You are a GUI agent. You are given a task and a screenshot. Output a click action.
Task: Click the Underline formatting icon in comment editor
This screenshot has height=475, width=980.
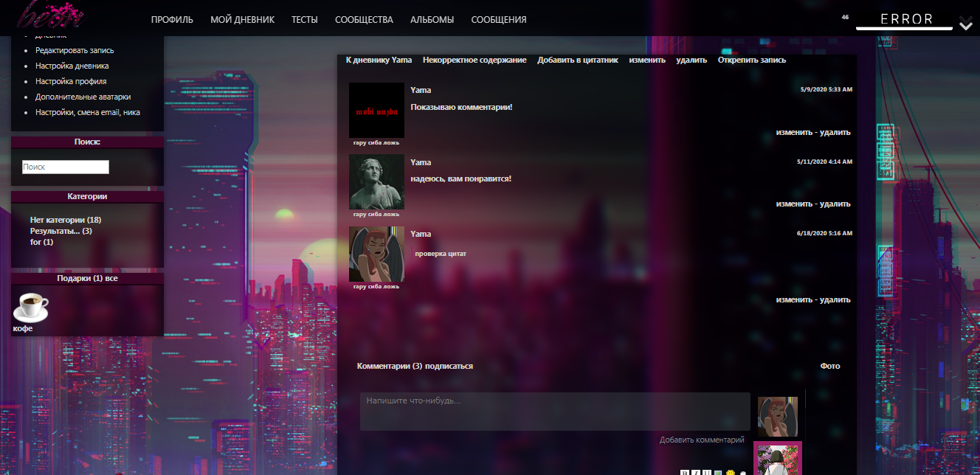[x=706, y=472]
